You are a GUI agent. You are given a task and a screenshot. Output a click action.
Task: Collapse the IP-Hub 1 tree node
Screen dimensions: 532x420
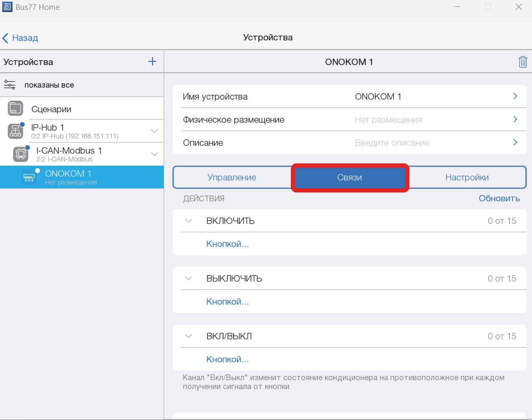[x=154, y=131]
